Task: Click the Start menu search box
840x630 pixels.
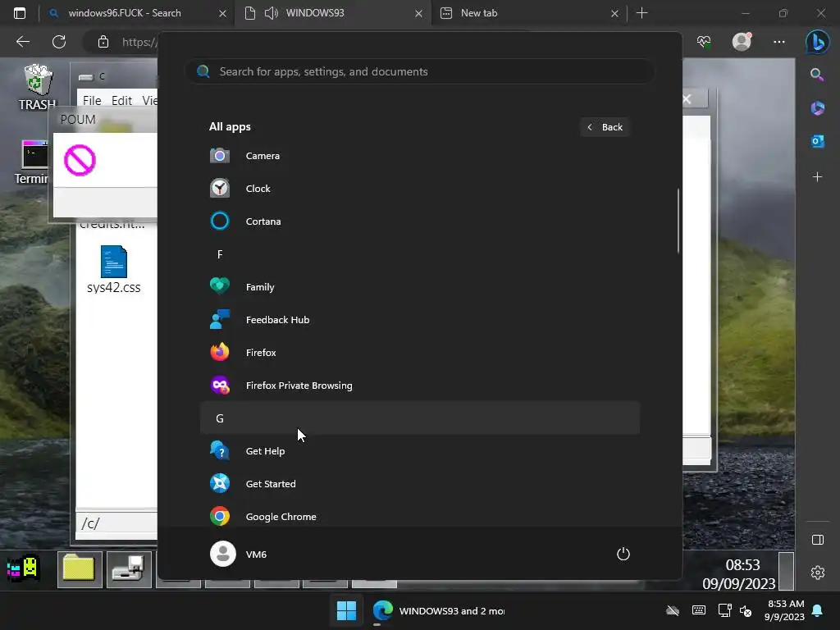Action: (419, 72)
